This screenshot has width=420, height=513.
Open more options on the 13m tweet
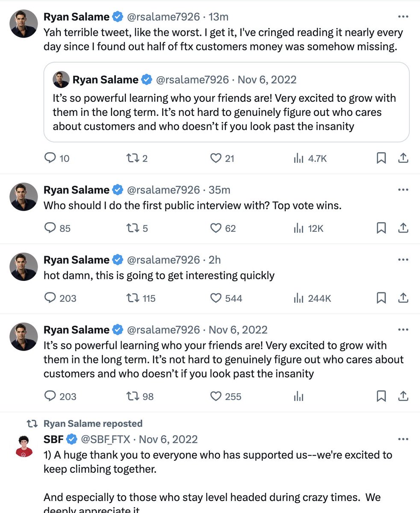(x=403, y=17)
